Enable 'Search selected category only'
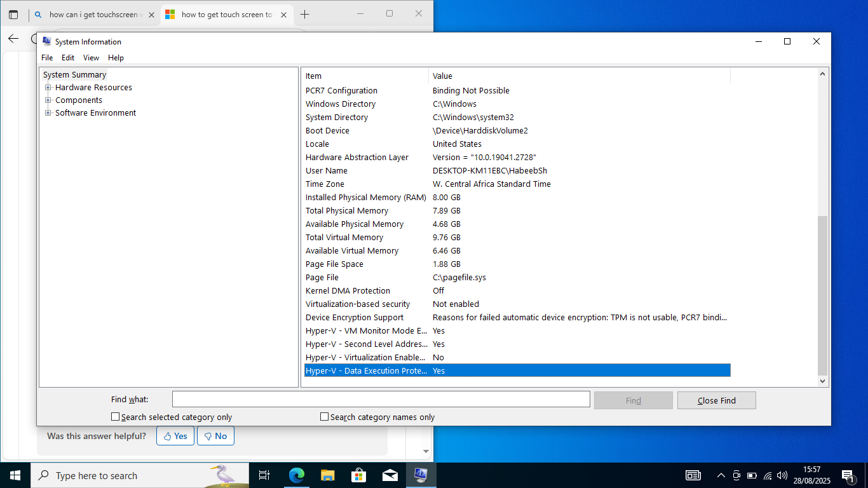 [x=115, y=416]
